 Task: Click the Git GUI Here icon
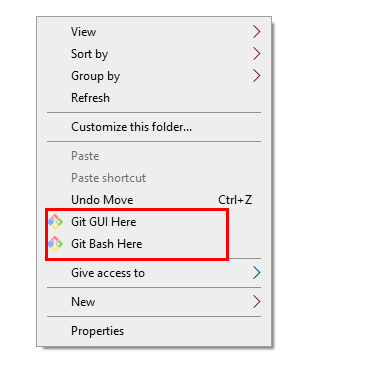coord(55,222)
